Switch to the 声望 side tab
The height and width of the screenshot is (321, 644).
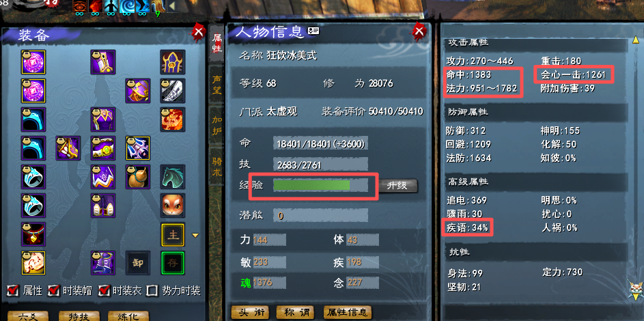click(216, 84)
